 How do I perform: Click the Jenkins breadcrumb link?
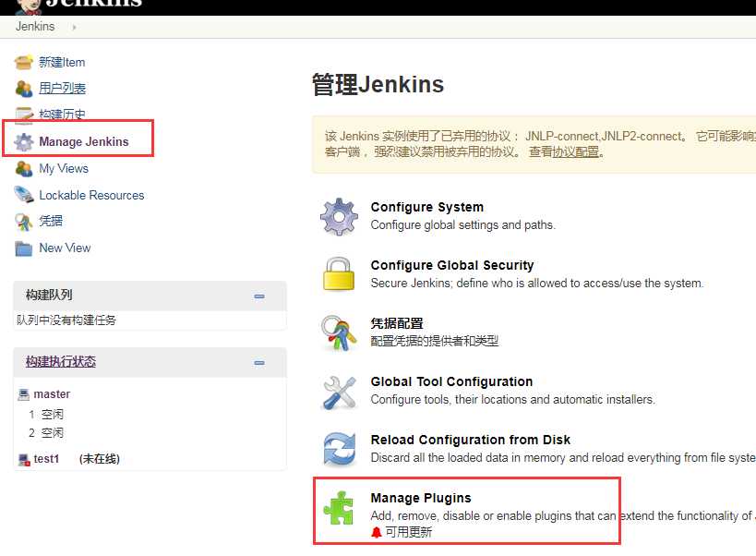coord(35,27)
